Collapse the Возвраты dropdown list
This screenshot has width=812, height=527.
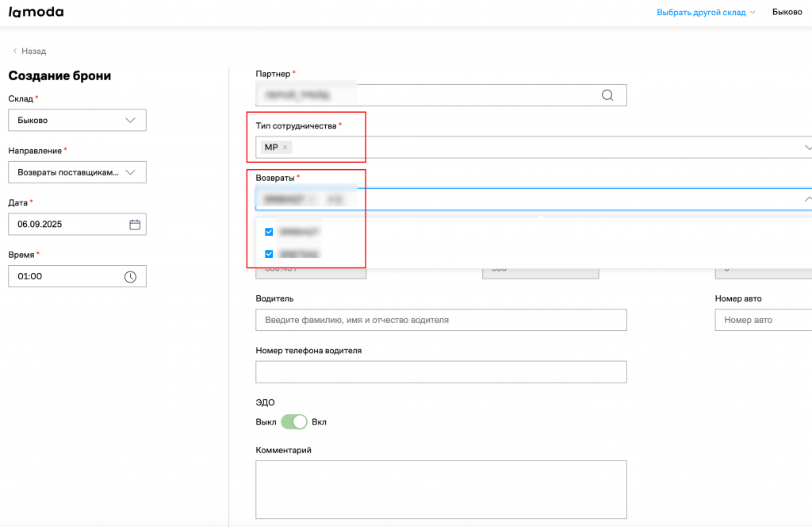coord(807,199)
